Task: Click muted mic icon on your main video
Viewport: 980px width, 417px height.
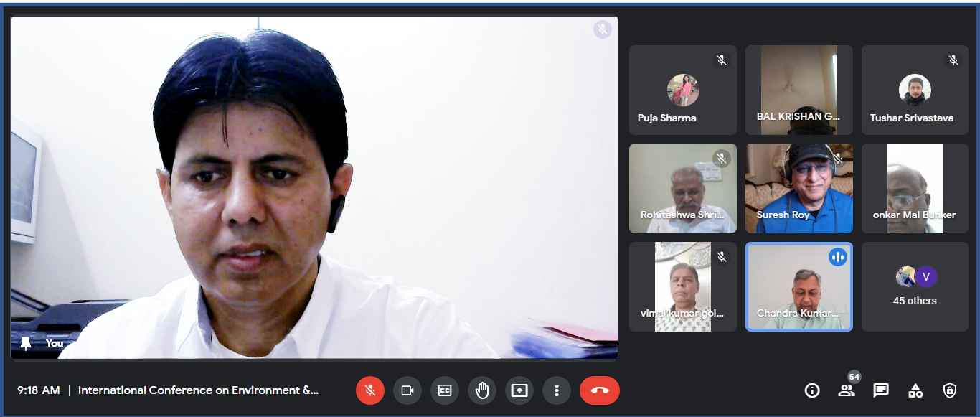Action: click(603, 29)
